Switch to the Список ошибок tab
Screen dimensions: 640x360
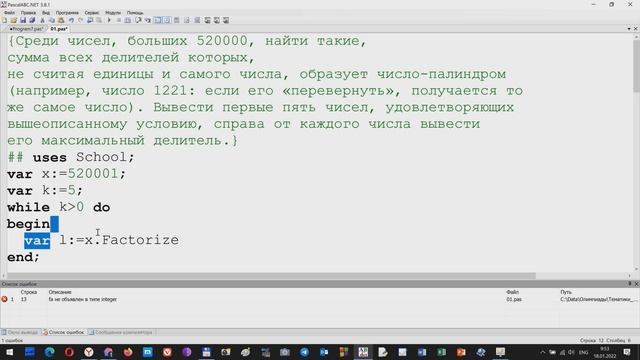coord(63,332)
